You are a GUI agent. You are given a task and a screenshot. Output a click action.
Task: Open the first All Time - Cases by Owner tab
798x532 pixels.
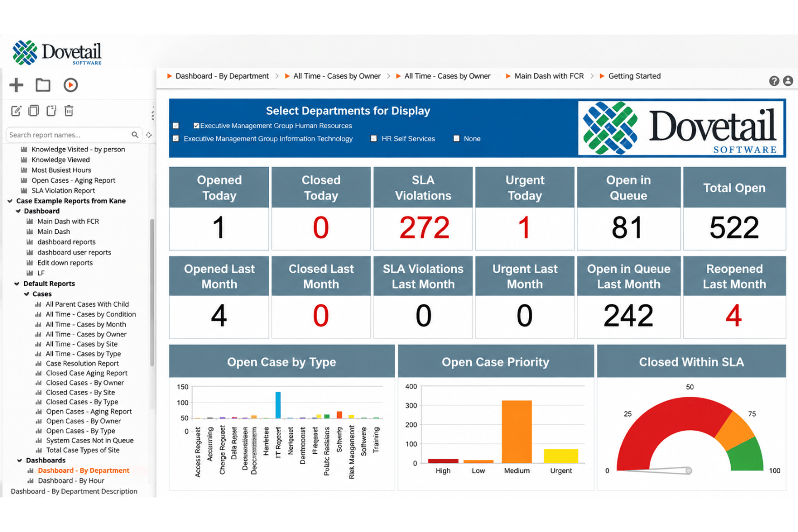pos(333,76)
